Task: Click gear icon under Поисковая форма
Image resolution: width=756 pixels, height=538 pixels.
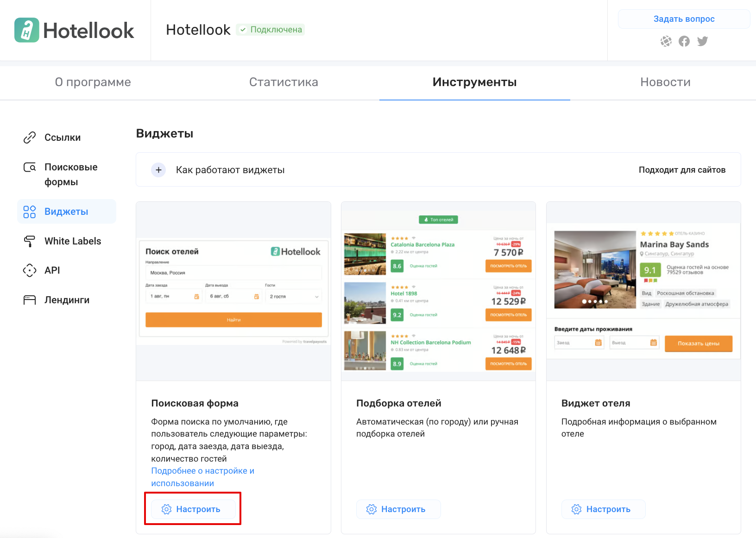Action: pos(166,509)
